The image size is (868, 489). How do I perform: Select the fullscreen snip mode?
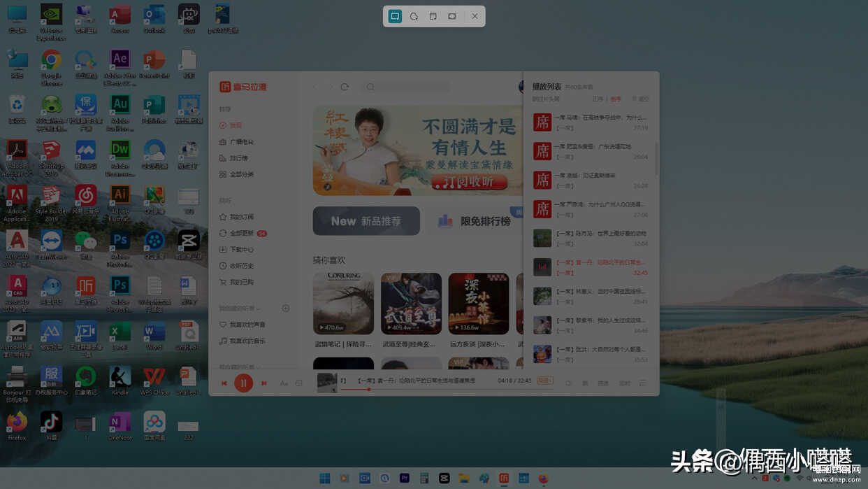point(452,16)
